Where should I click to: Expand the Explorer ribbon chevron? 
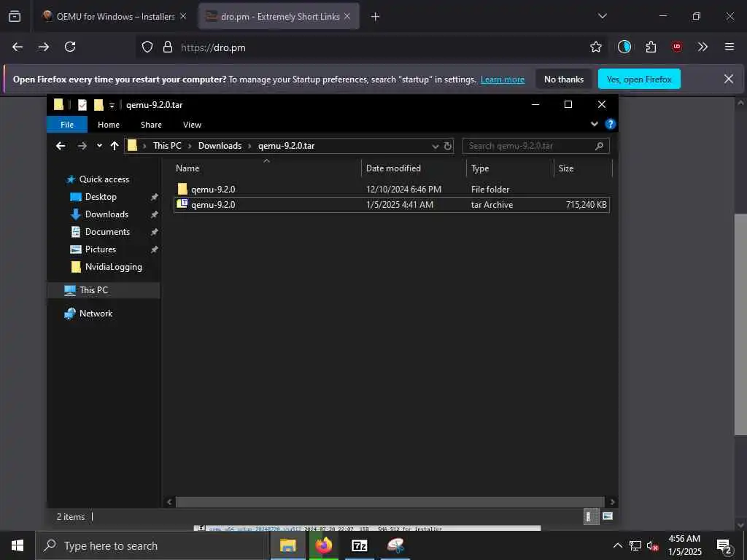pos(594,124)
